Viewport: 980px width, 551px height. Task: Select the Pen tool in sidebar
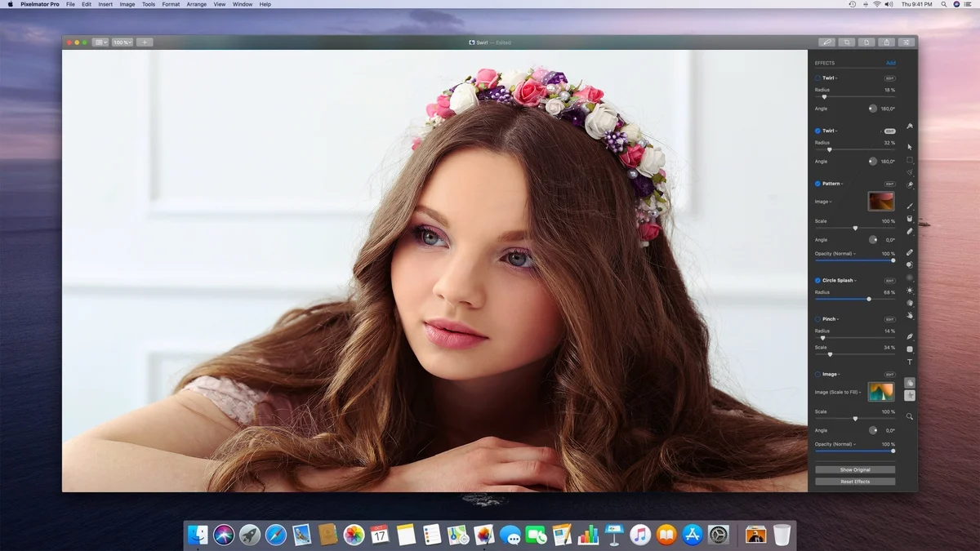click(910, 336)
